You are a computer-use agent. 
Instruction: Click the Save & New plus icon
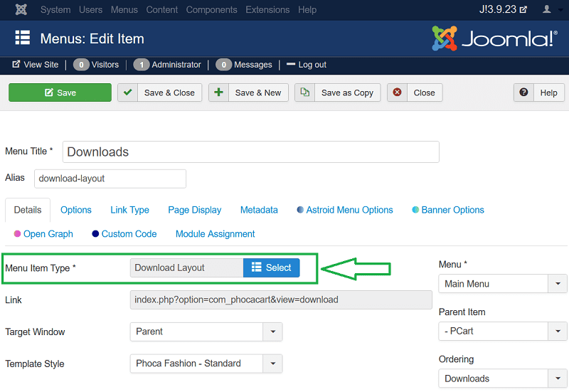pyautogui.click(x=219, y=92)
